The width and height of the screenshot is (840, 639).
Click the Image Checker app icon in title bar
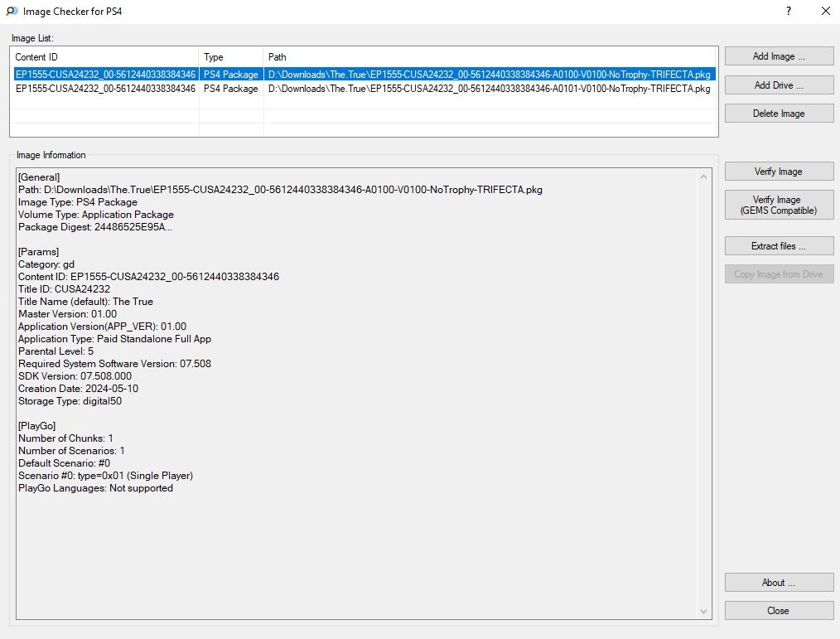12,12
